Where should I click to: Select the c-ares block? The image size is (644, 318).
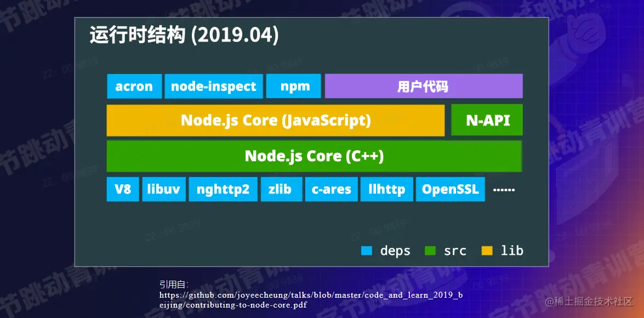pos(331,189)
